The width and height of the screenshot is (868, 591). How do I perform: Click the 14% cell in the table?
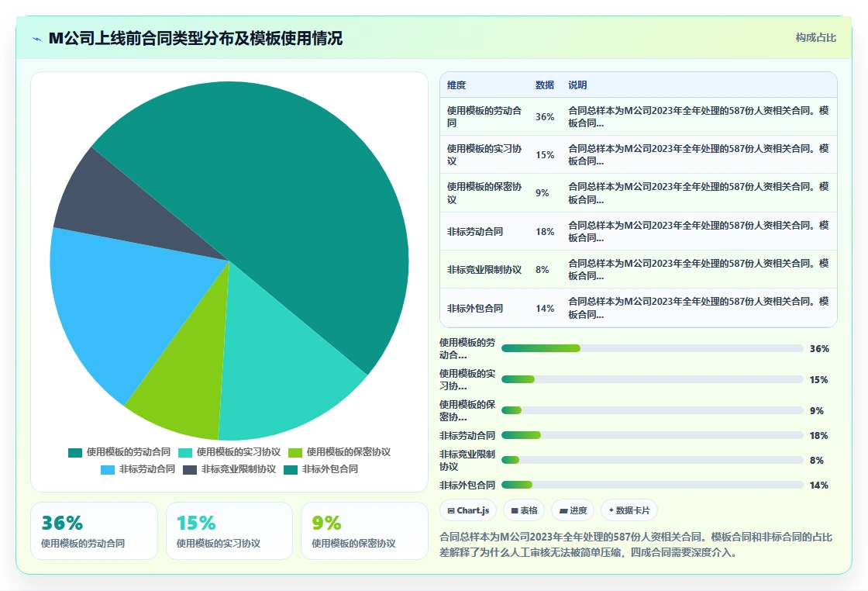[545, 309]
